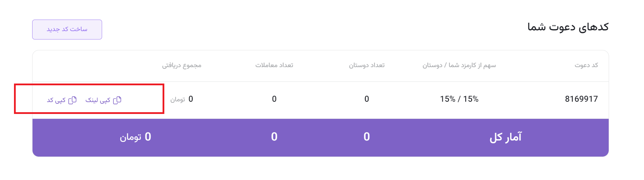Click the سهم از کارمزد شما / دوستان header
This screenshot has height=180, width=644.
click(459, 65)
